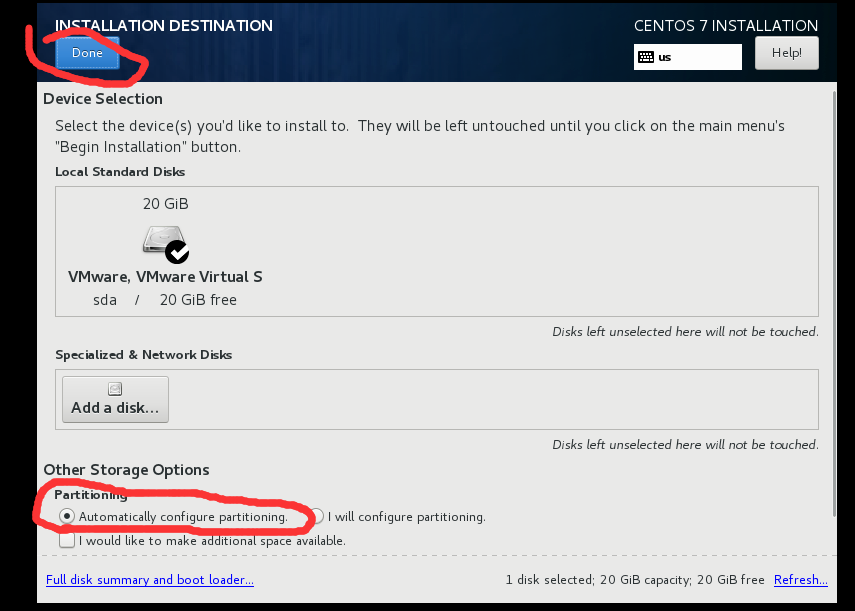Click the 20 GiB free label
855x611 pixels.
pyautogui.click(x=198, y=299)
